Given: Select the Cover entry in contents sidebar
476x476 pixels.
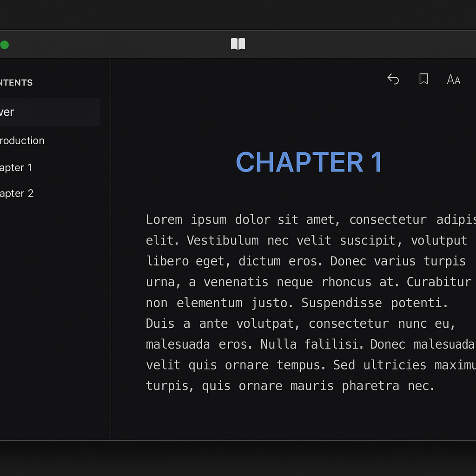Looking at the screenshot, I should [46, 112].
